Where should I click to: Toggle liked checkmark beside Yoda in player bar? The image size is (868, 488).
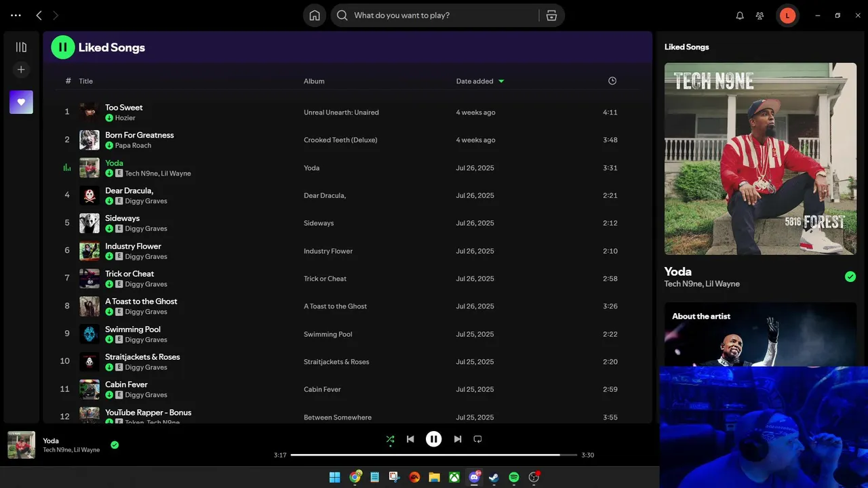[x=115, y=445]
